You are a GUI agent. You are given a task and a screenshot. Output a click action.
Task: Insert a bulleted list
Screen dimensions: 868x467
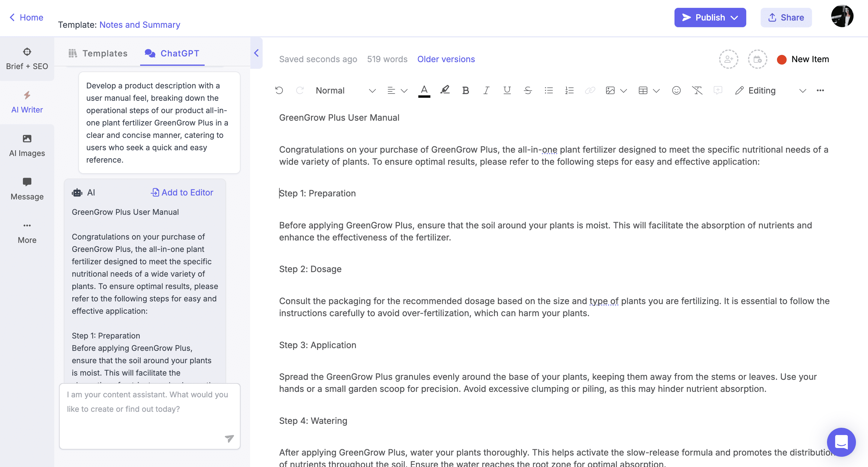[549, 91]
